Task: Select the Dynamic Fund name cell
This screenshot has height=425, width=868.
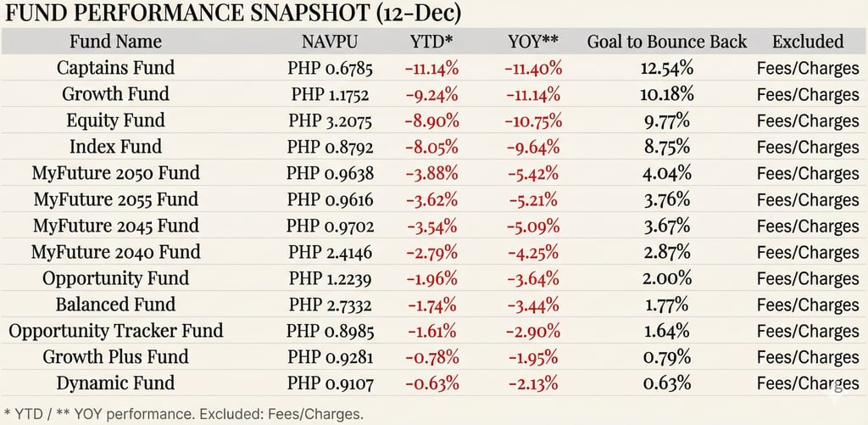Action: (x=115, y=383)
